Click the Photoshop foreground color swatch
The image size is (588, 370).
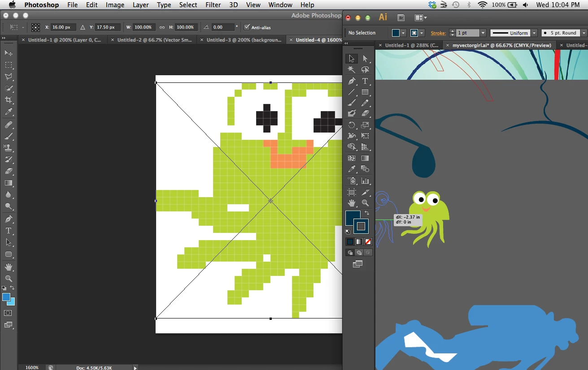[6, 297]
